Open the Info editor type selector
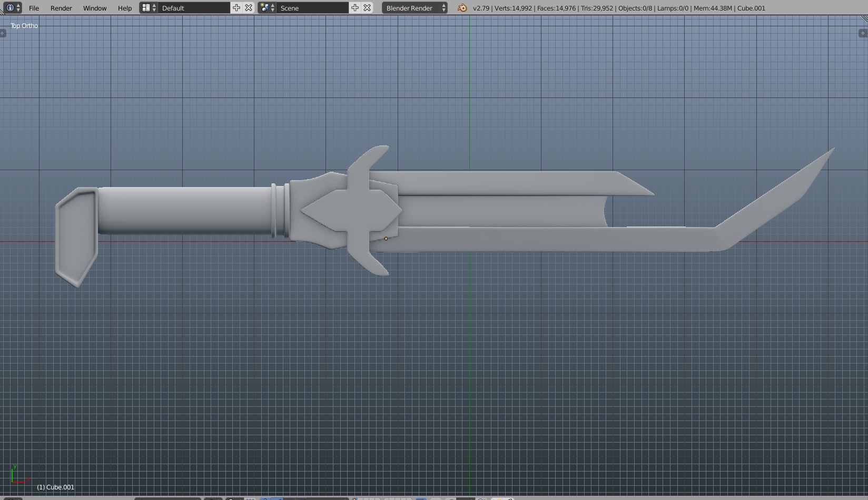Viewport: 868px width, 500px height. pyautogui.click(x=12, y=8)
